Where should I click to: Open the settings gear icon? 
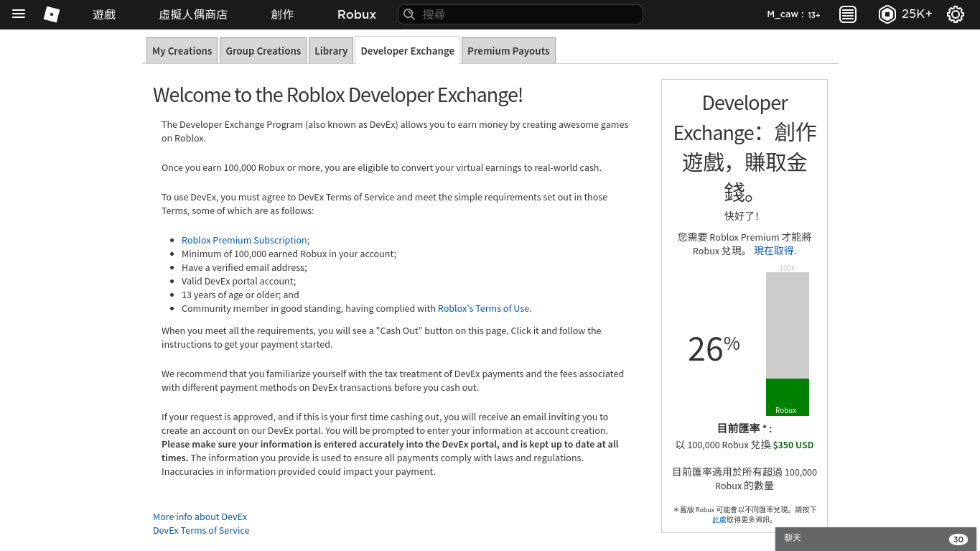(x=954, y=14)
